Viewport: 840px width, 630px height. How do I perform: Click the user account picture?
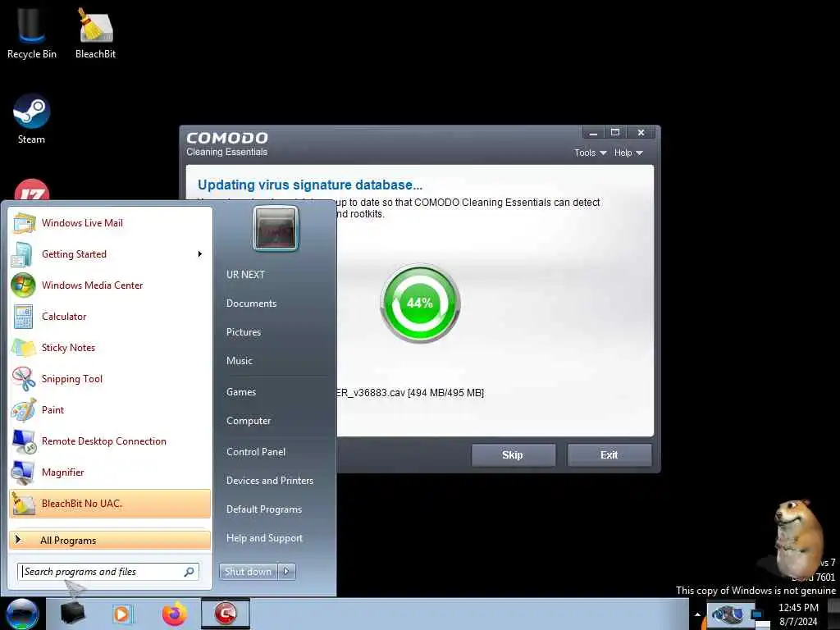[x=276, y=228]
